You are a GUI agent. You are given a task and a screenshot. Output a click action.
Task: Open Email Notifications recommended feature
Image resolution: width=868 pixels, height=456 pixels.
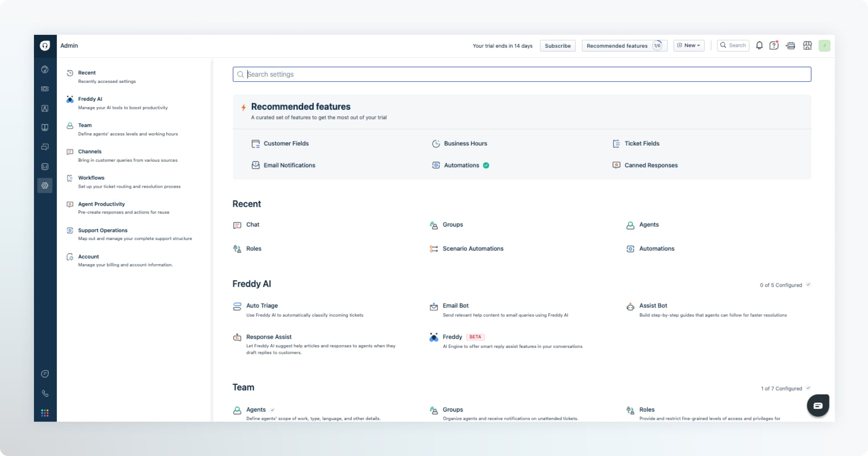click(283, 165)
